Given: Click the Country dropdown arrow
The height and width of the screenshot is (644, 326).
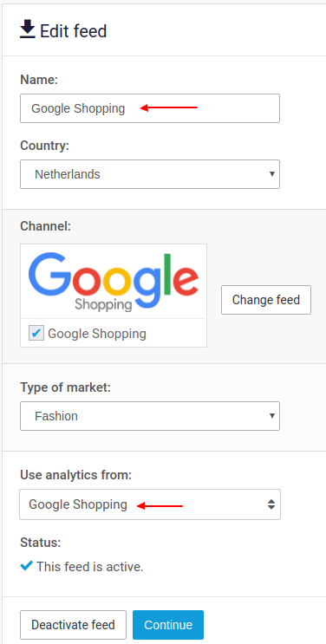Looking at the screenshot, I should click(x=271, y=174).
